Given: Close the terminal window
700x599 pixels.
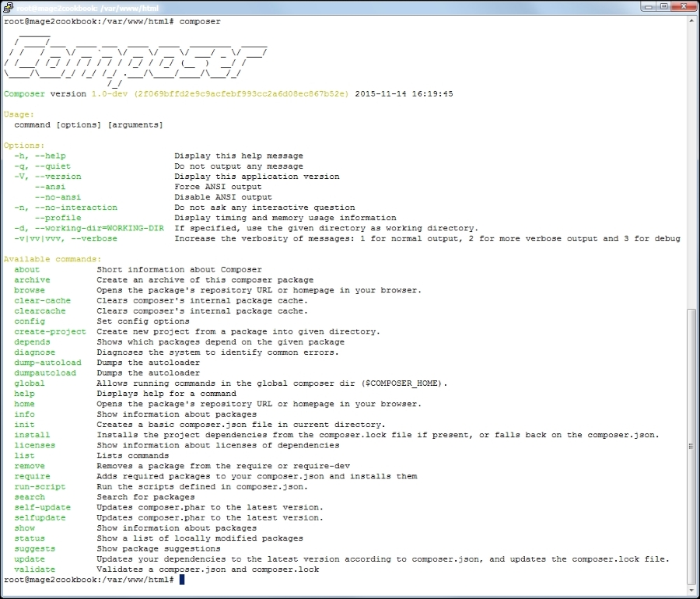Looking at the screenshot, I should point(684,7).
